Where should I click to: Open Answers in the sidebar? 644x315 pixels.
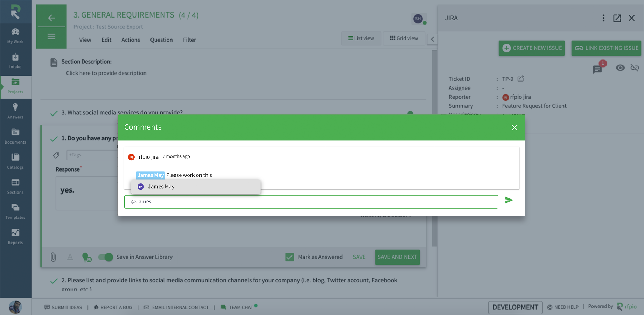coord(15,111)
